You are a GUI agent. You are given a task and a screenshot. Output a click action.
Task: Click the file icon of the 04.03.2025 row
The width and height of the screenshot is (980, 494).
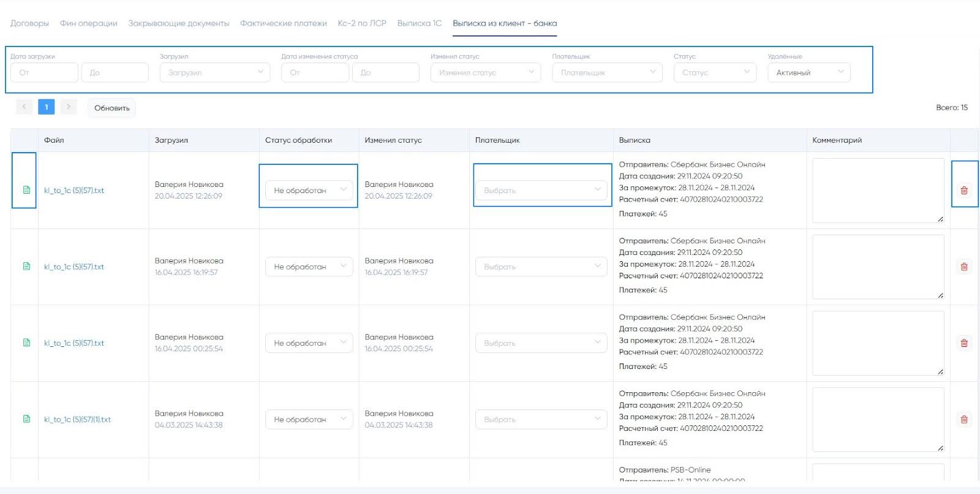(x=26, y=419)
